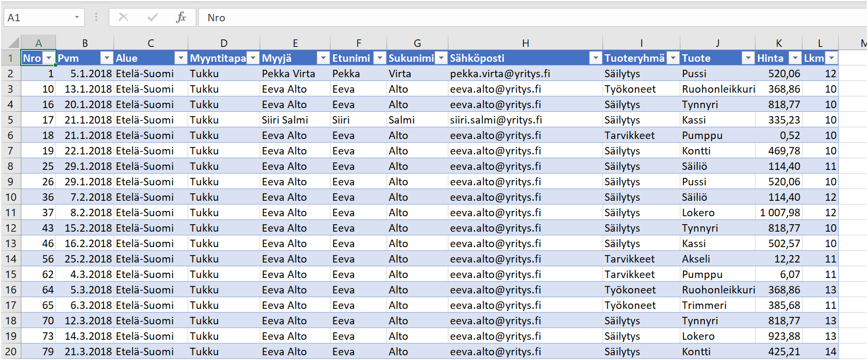The width and height of the screenshot is (868, 360).
Task: Click the Enter checkmark icon in formula bar
Action: [152, 18]
